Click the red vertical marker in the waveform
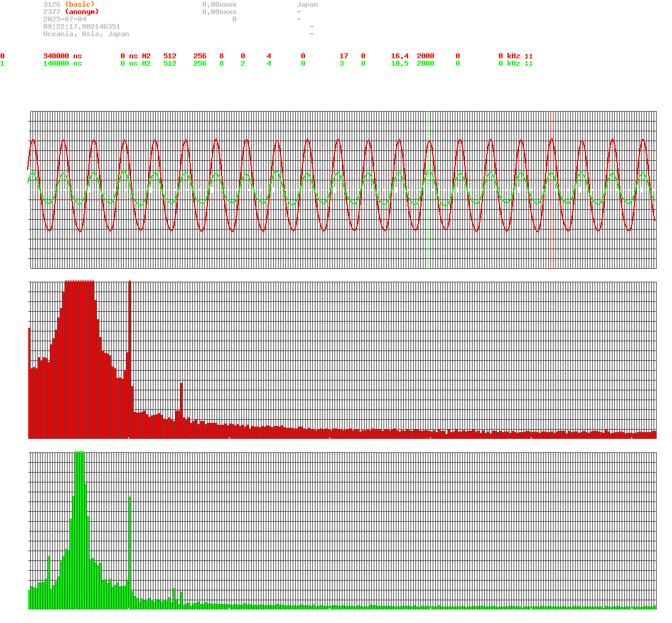 (550, 190)
